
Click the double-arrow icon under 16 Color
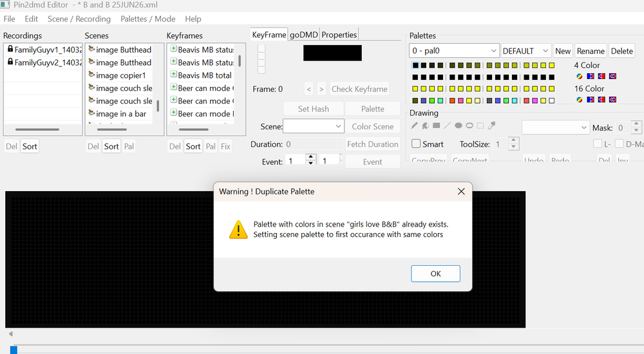[613, 100]
